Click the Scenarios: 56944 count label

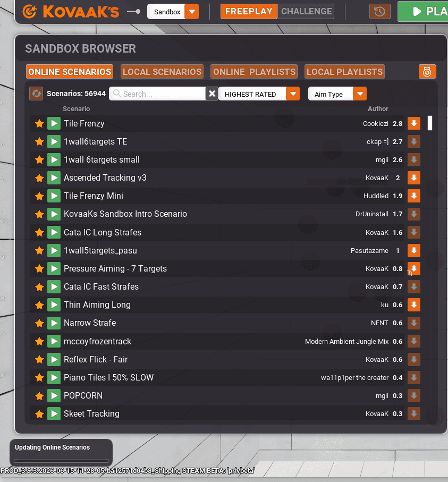tap(76, 94)
